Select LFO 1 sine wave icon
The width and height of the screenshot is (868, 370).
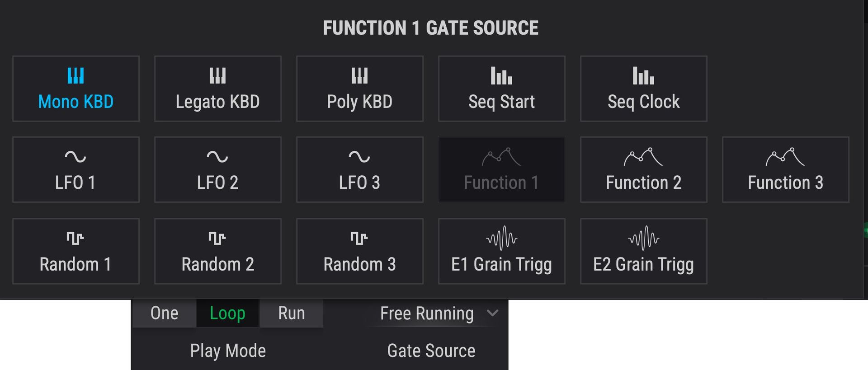pos(75,157)
